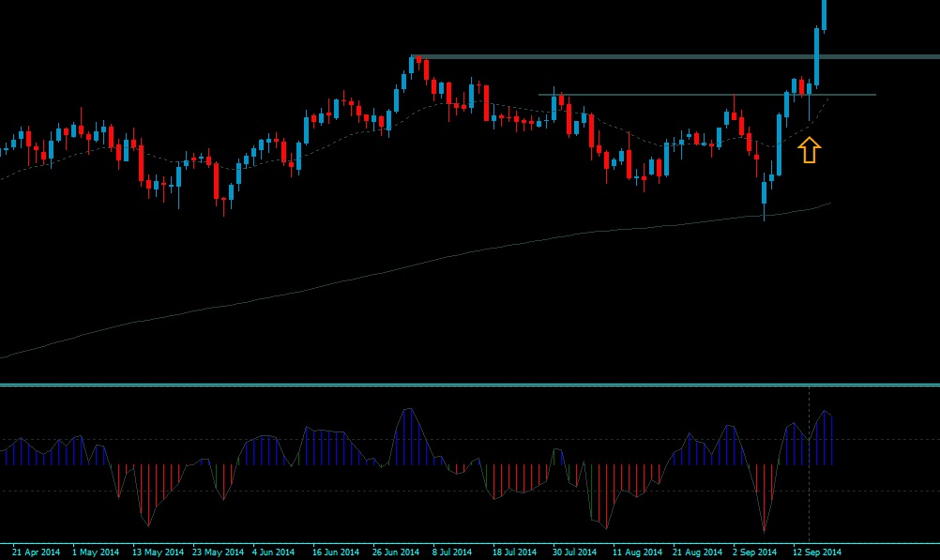Click the "23 May 2014" date label
Screen dimensions: 940x560
[218, 552]
